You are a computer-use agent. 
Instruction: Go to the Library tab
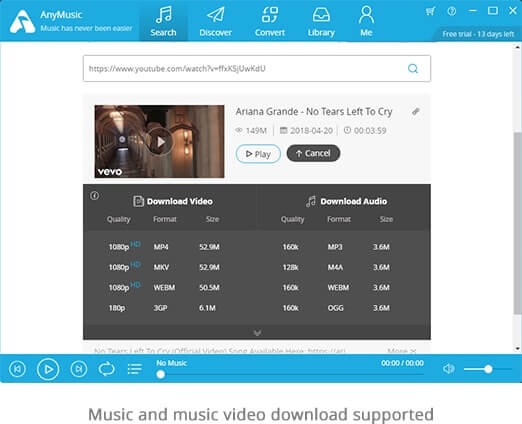coord(321,21)
